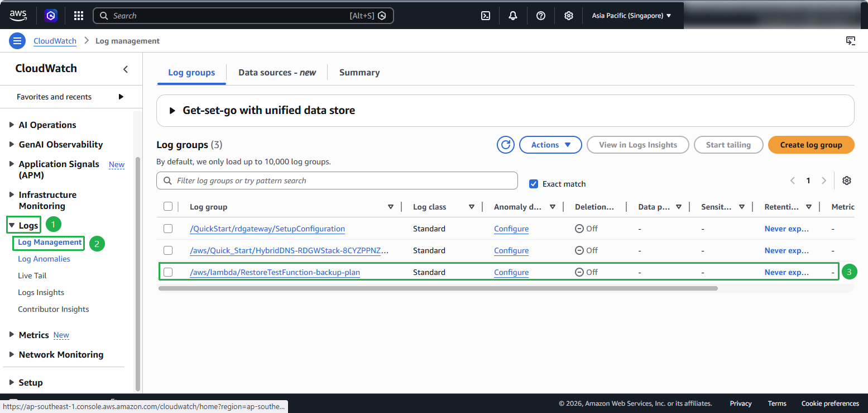Click Create log group button
This screenshot has width=868, height=413.
pos(811,145)
